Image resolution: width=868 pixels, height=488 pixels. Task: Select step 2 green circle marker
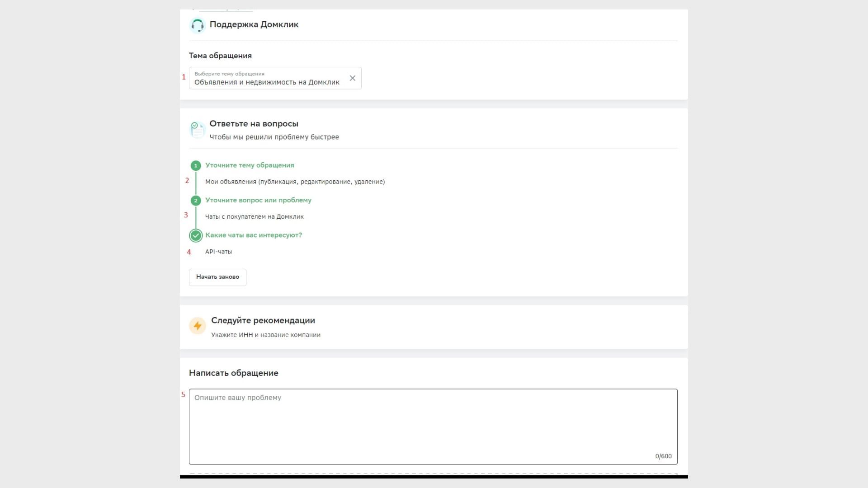tap(196, 201)
